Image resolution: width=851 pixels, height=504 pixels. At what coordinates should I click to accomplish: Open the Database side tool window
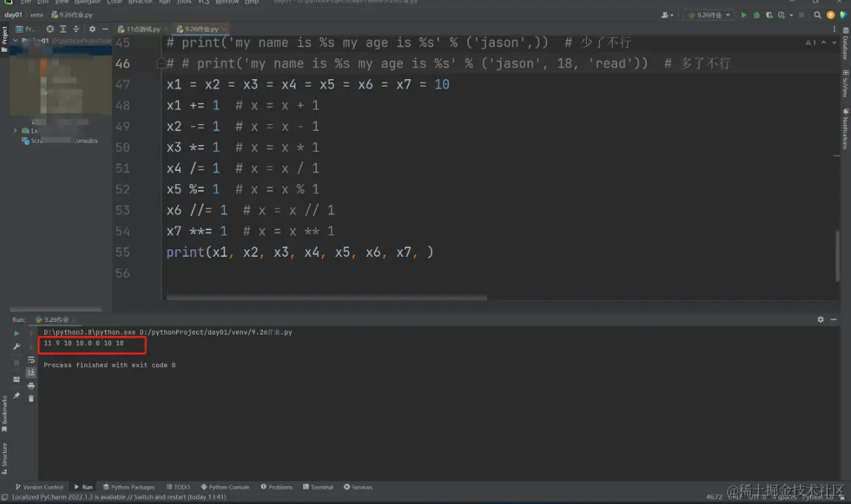(x=846, y=44)
